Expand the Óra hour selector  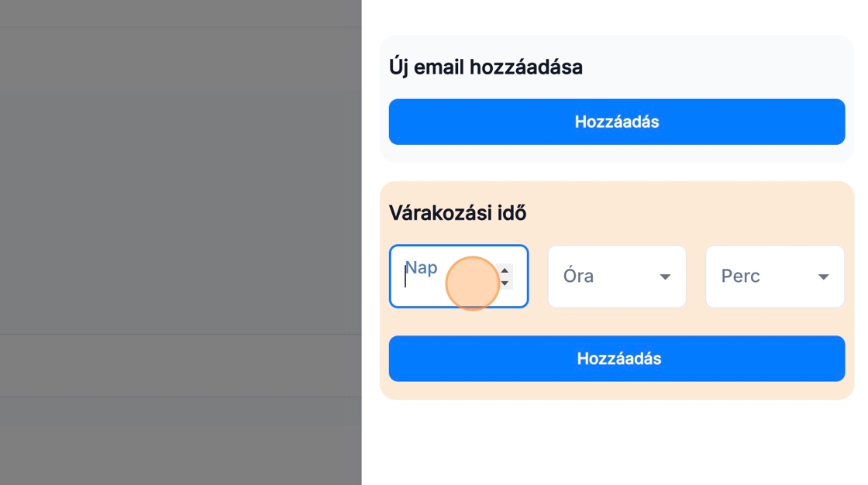[616, 277]
